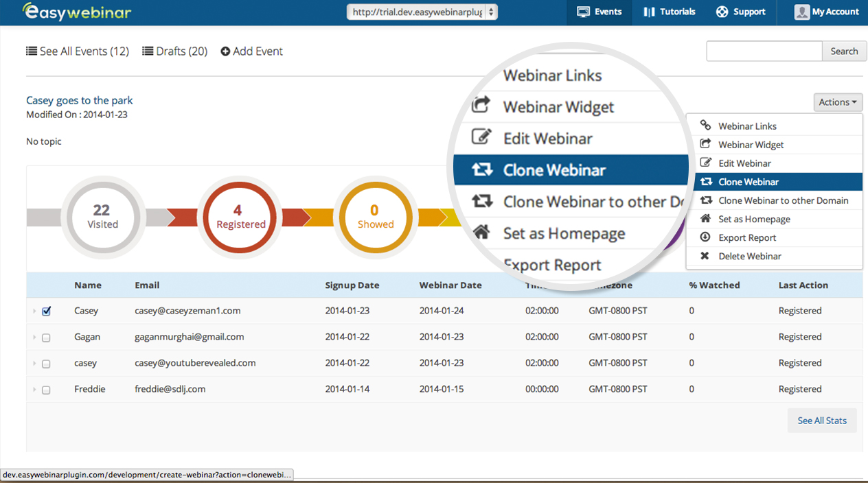The width and height of the screenshot is (868, 483).
Task: Click the 22 Visited funnel circle
Action: (102, 217)
